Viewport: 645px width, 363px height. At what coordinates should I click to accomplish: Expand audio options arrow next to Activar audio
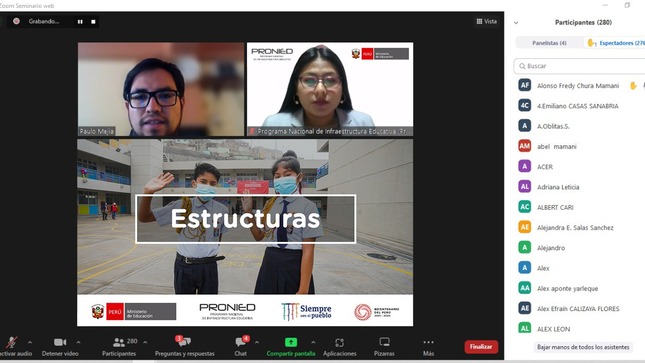pyautogui.click(x=30, y=342)
